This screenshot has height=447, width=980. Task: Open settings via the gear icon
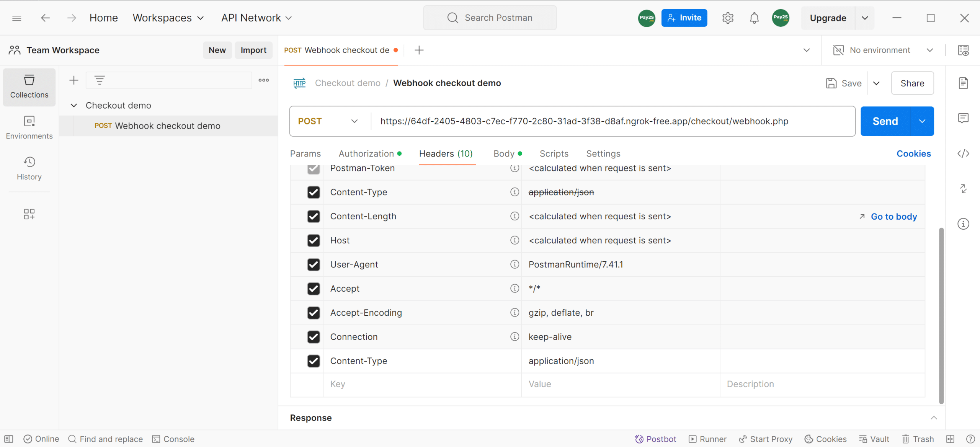[728, 18]
